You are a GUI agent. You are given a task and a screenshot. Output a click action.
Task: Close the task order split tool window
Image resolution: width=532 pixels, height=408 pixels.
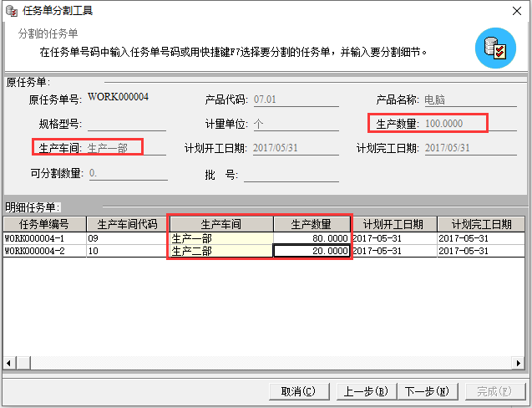point(516,11)
